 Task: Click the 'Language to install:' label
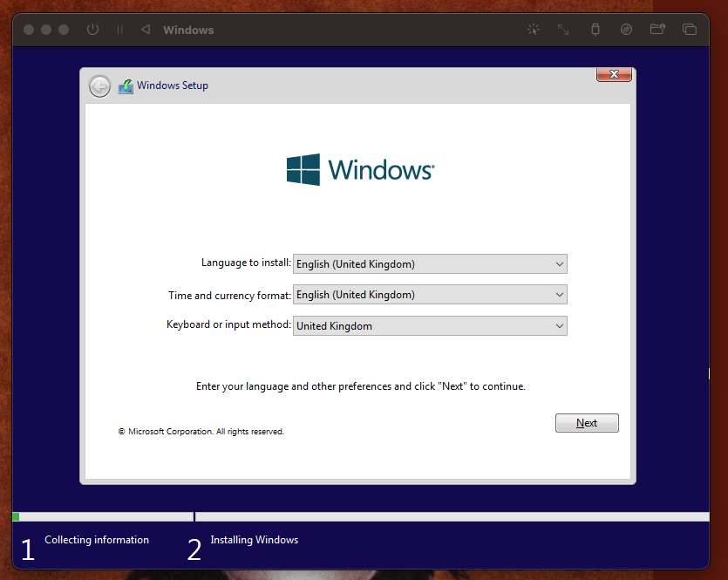pyautogui.click(x=246, y=263)
